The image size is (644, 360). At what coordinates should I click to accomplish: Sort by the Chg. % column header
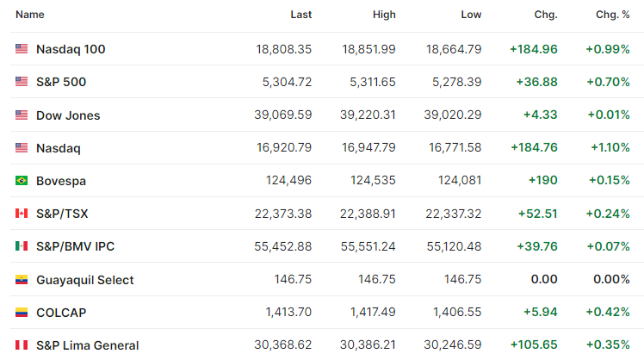[x=613, y=15]
